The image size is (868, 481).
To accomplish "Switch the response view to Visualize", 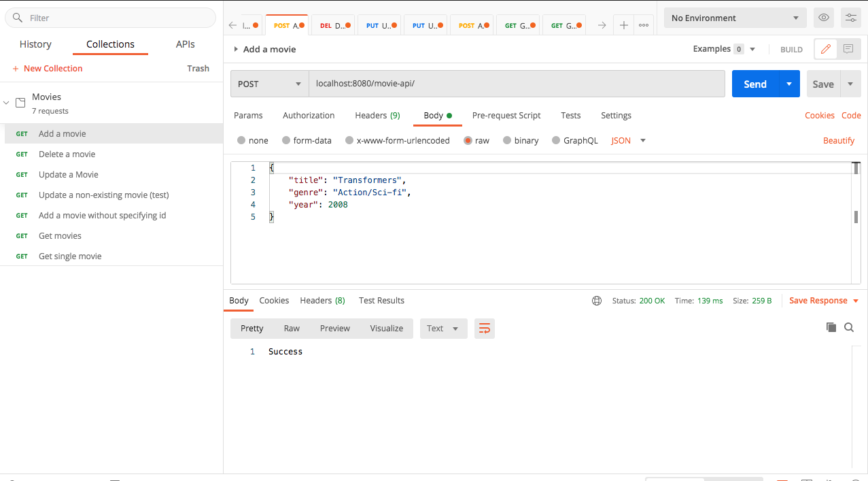I will click(387, 329).
